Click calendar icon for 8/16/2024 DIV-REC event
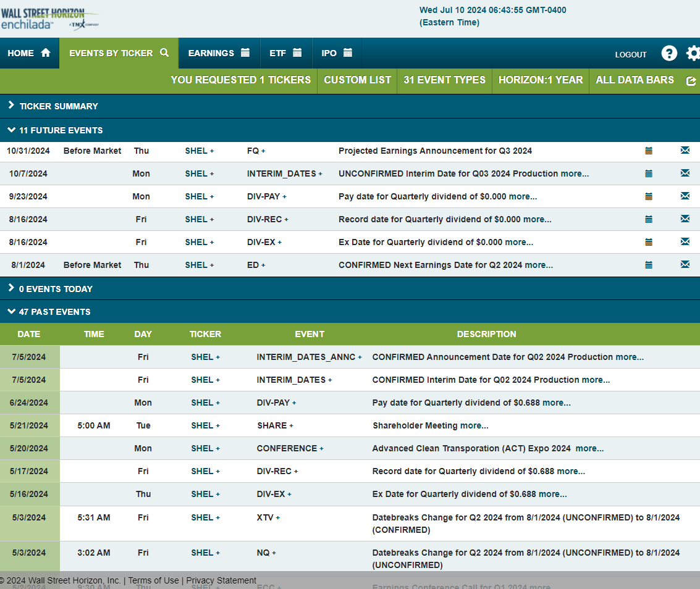This screenshot has height=589, width=700. point(649,219)
